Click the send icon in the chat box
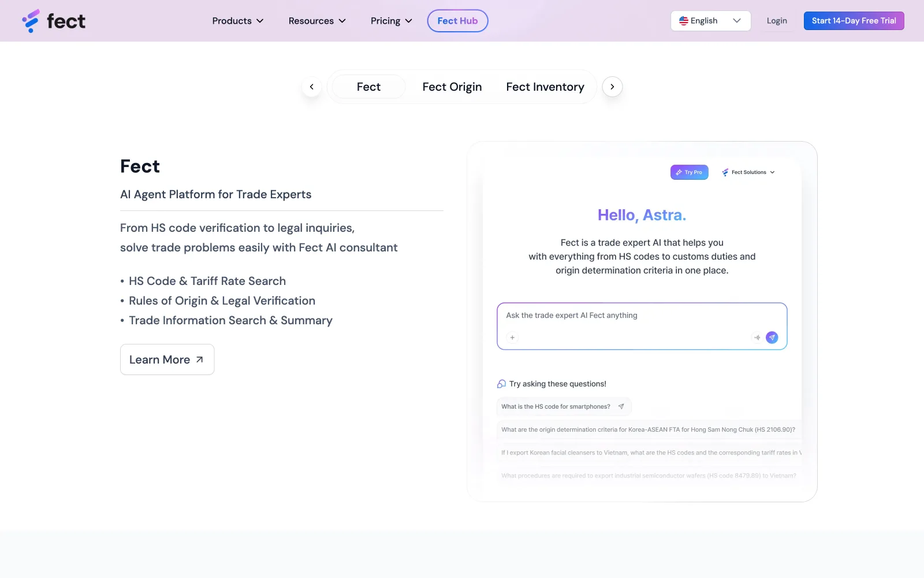 772,338
